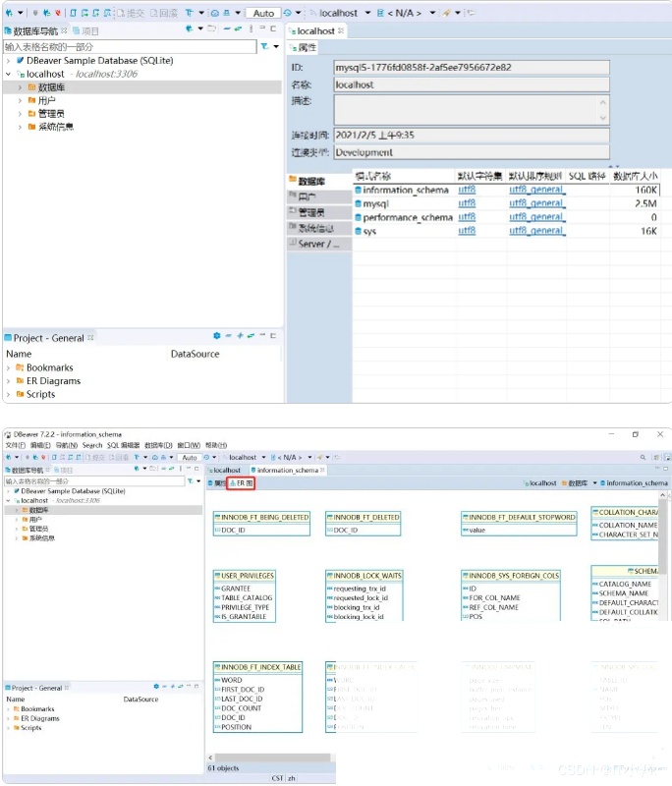The image size is (672, 786).
Task: Open SQL editor icon in top window toolbar
Action: point(74,13)
